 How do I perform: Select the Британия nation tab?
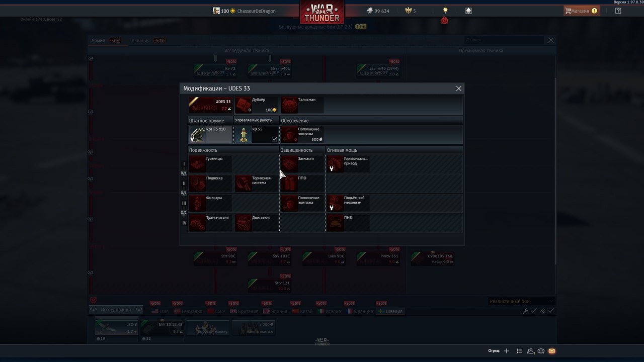click(x=244, y=311)
